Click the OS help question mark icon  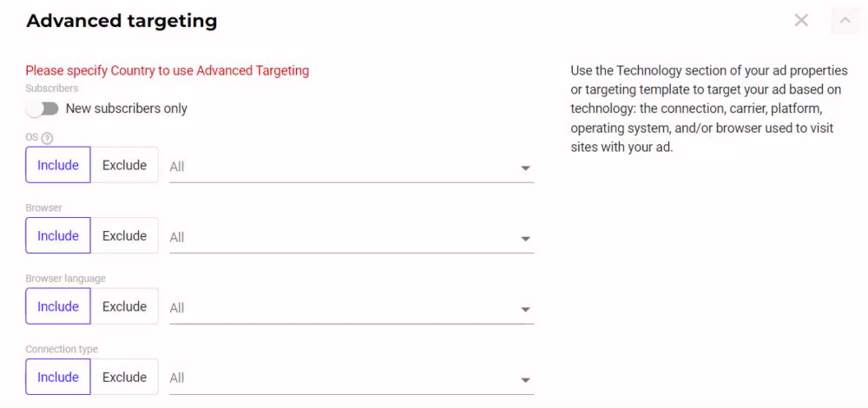[x=47, y=138]
